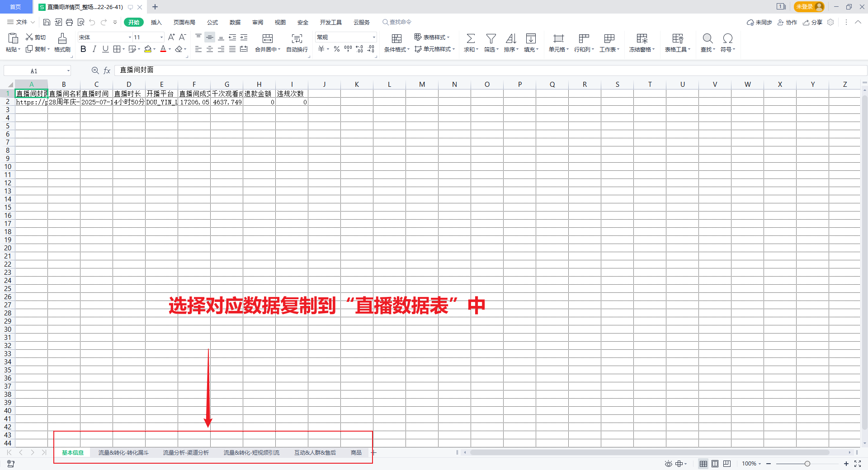The width and height of the screenshot is (868, 470).
Task: Expand number format dropdown 常规
Action: (x=374, y=38)
